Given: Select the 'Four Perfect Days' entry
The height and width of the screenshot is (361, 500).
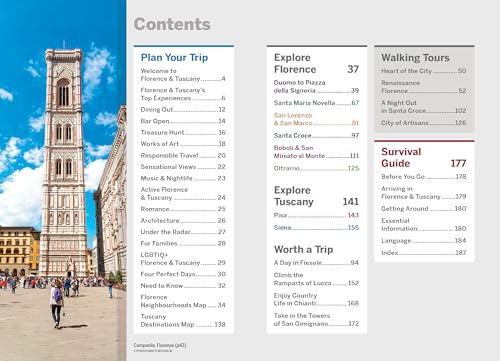Looking at the screenshot, I should tap(183, 274).
